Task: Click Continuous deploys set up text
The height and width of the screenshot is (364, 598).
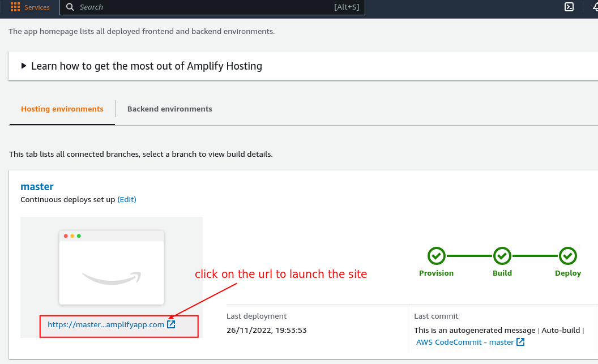Action: click(x=68, y=199)
